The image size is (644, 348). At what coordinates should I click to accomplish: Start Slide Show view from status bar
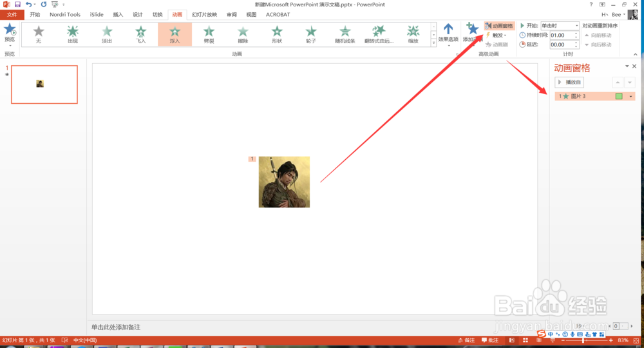553,341
